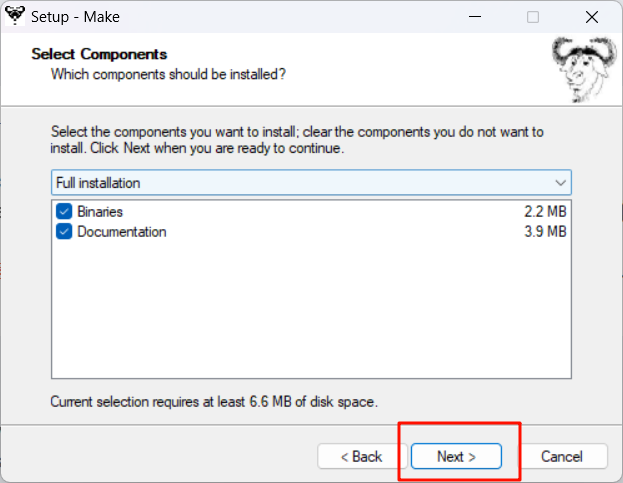Go back with the Back button
The image size is (623, 483).
point(362,456)
